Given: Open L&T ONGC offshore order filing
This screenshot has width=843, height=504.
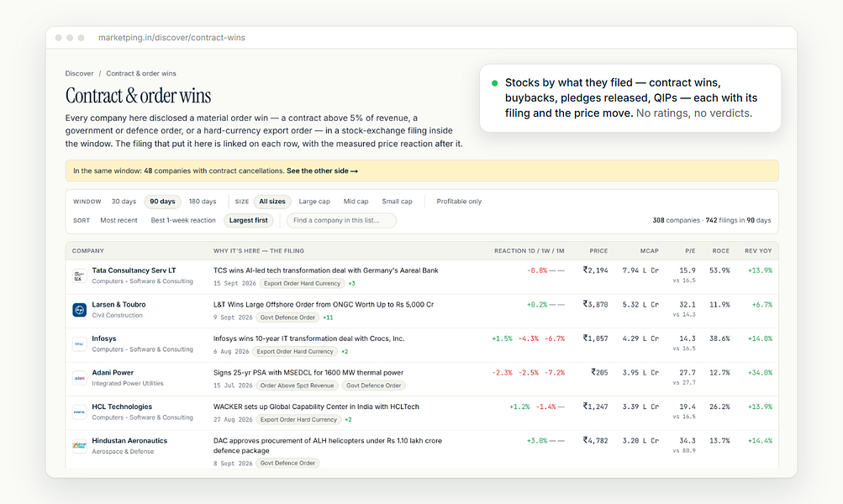Looking at the screenshot, I should point(324,304).
